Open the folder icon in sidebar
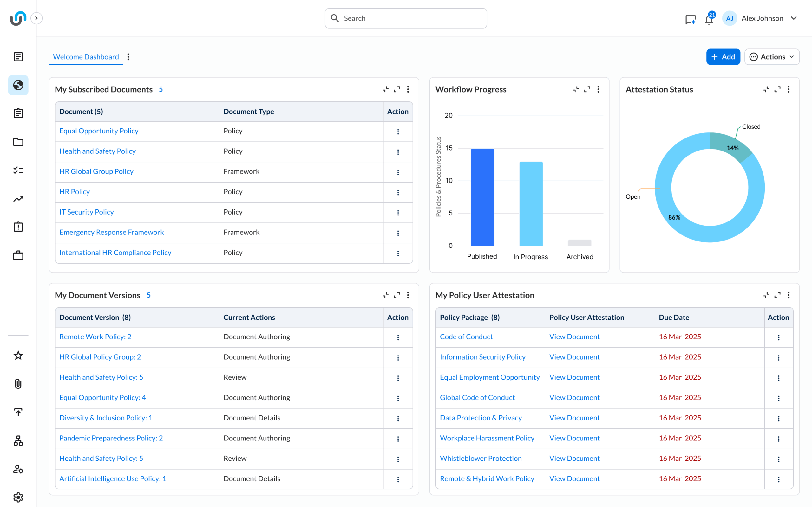The width and height of the screenshot is (812, 507). (18, 142)
